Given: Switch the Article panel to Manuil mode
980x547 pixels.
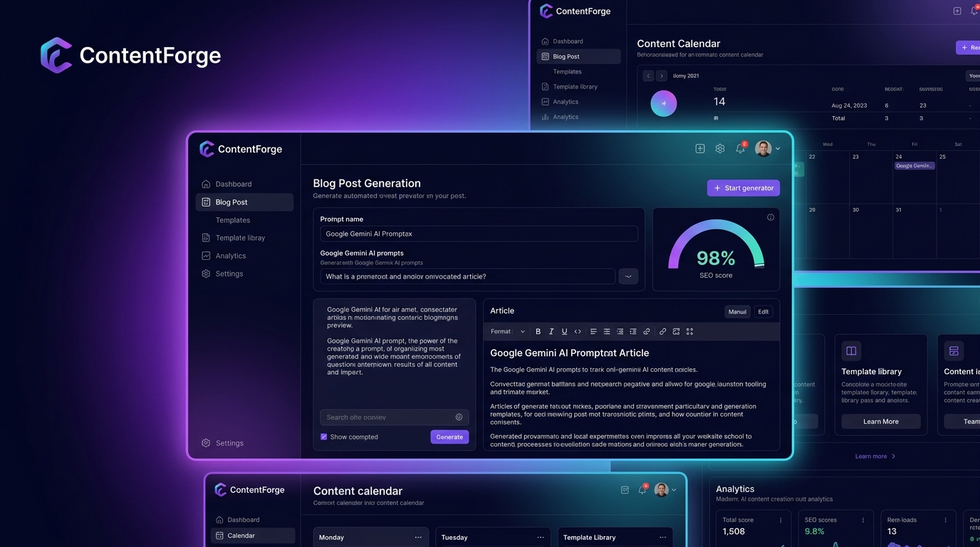Looking at the screenshot, I should click(x=737, y=312).
